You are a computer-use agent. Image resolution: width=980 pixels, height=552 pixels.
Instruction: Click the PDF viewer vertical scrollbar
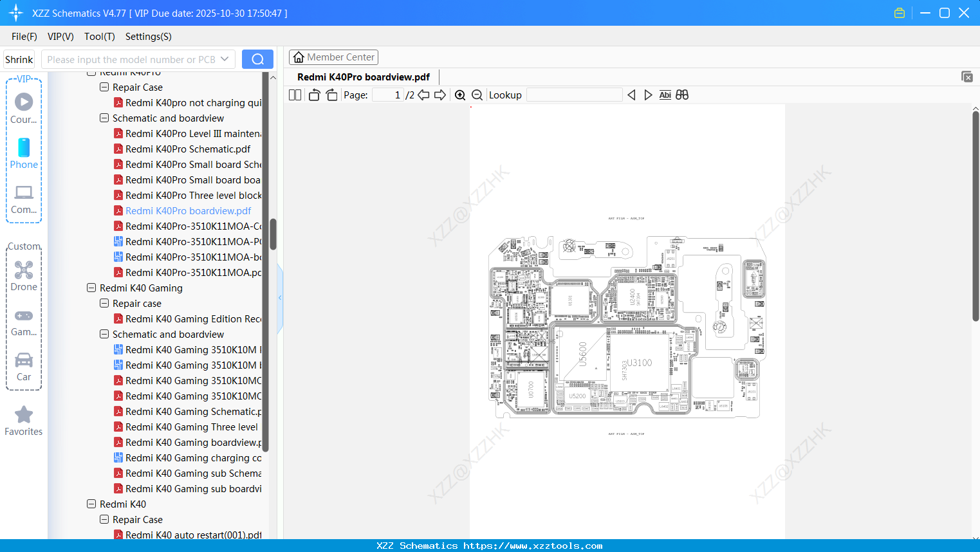975,217
